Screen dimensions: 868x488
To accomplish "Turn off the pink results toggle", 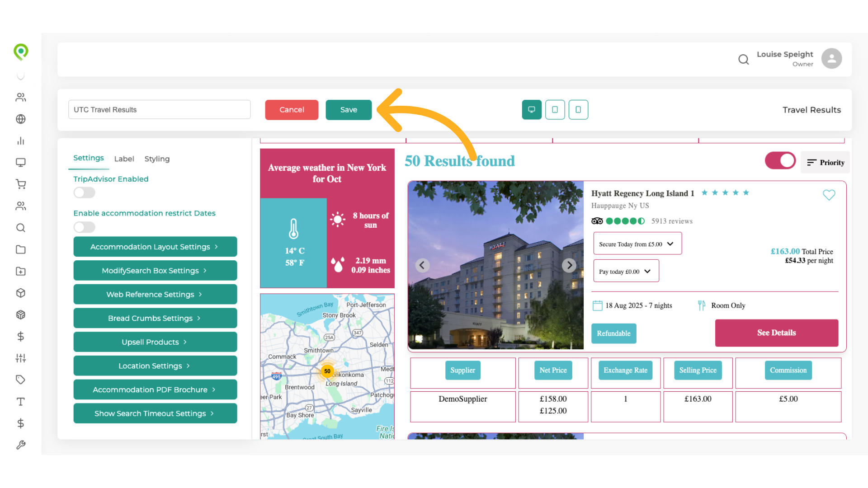I will coord(780,161).
